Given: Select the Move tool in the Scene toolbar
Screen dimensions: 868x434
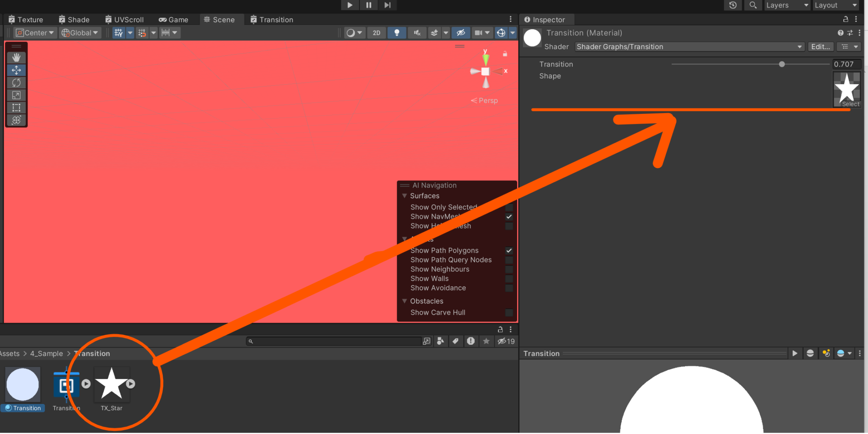Looking at the screenshot, I should point(16,70).
